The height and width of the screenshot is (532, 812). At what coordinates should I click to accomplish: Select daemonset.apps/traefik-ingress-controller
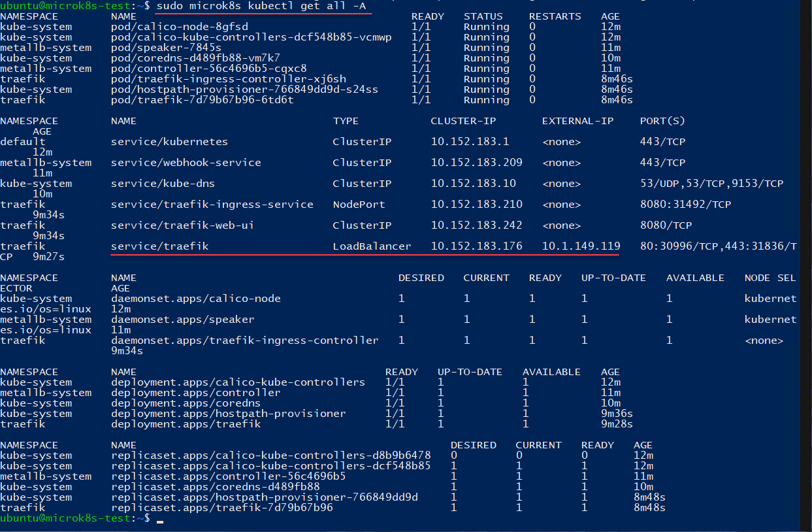245,341
